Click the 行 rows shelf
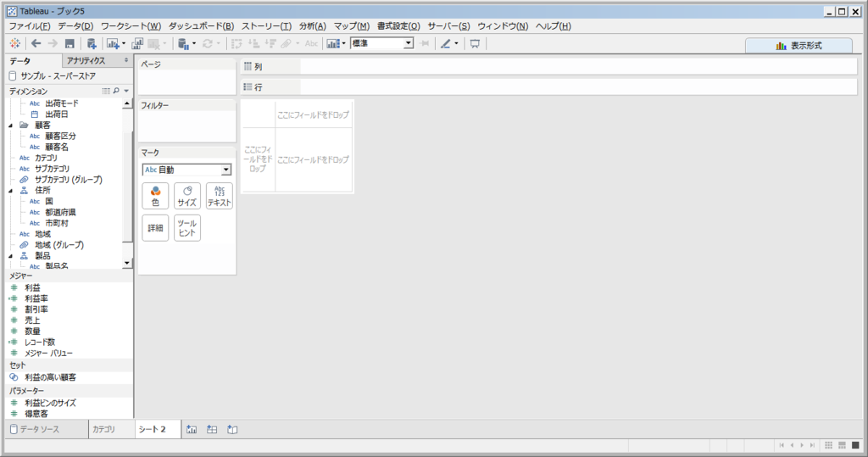 coord(549,87)
